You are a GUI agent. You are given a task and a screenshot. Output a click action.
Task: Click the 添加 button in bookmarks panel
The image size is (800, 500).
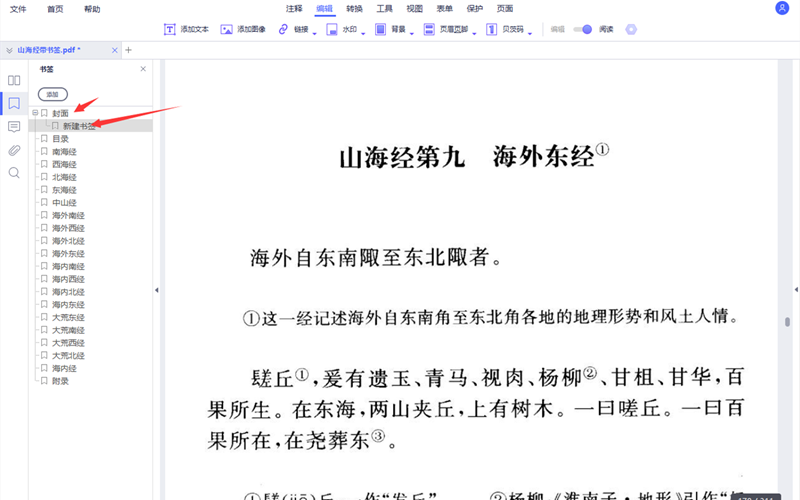52,94
